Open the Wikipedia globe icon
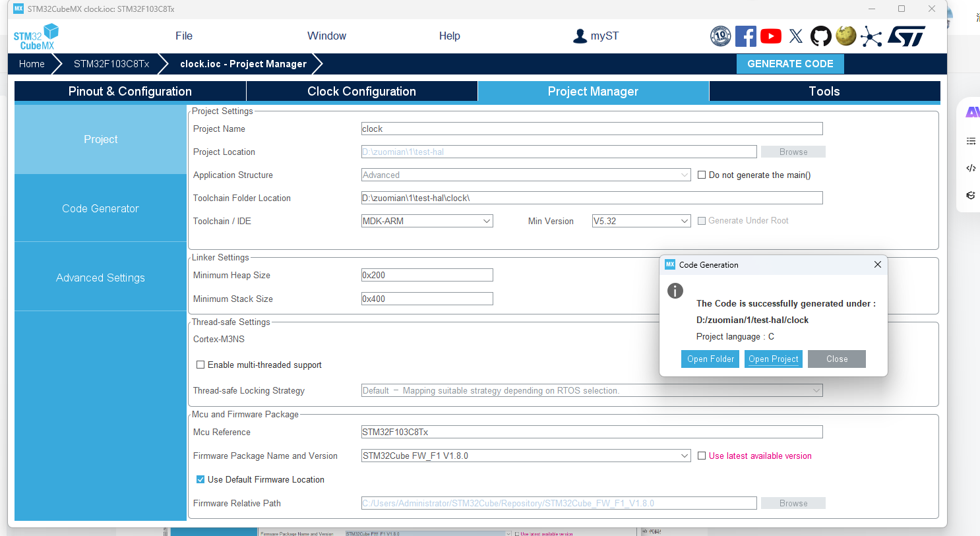The image size is (980, 536). tap(845, 36)
